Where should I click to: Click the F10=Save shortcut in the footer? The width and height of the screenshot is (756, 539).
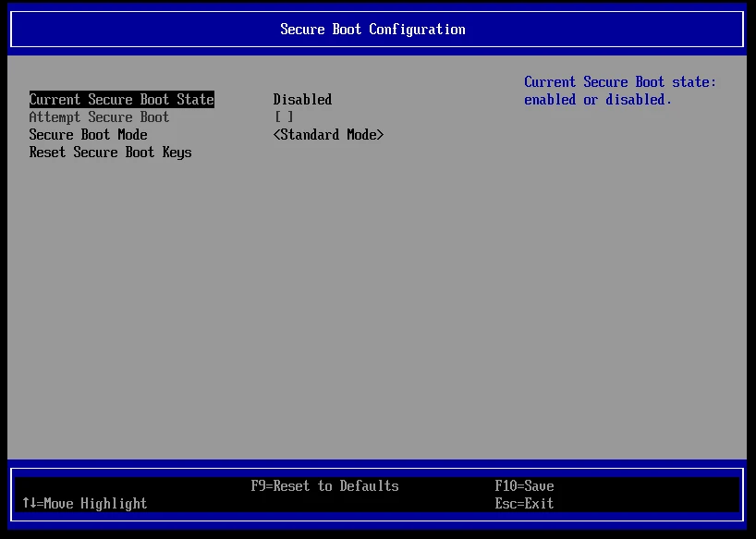point(524,486)
